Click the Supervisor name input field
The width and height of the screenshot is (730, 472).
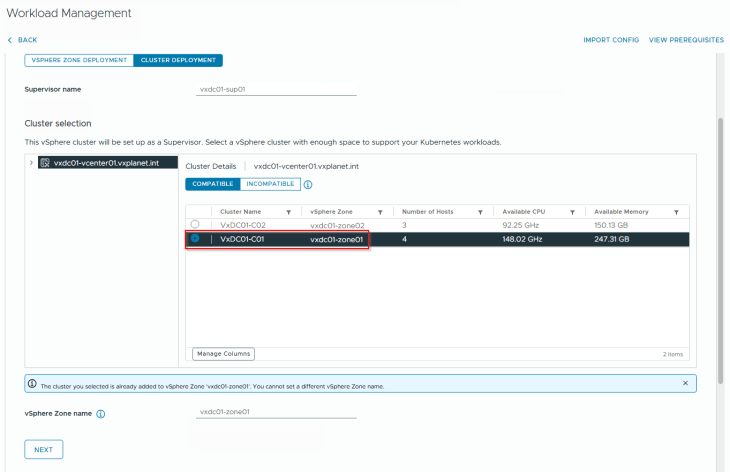[x=277, y=89]
